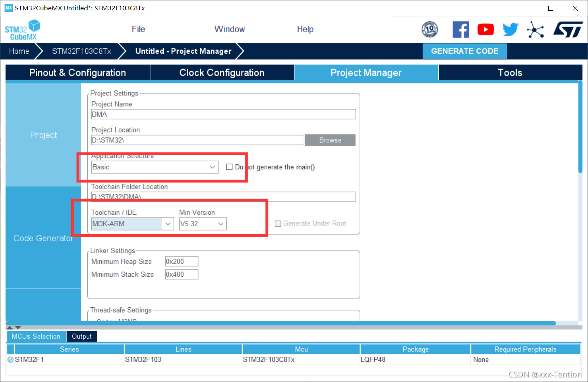Open the Application Structure Basic dropdown
Screen dimensions: 588x382
(x=155, y=167)
